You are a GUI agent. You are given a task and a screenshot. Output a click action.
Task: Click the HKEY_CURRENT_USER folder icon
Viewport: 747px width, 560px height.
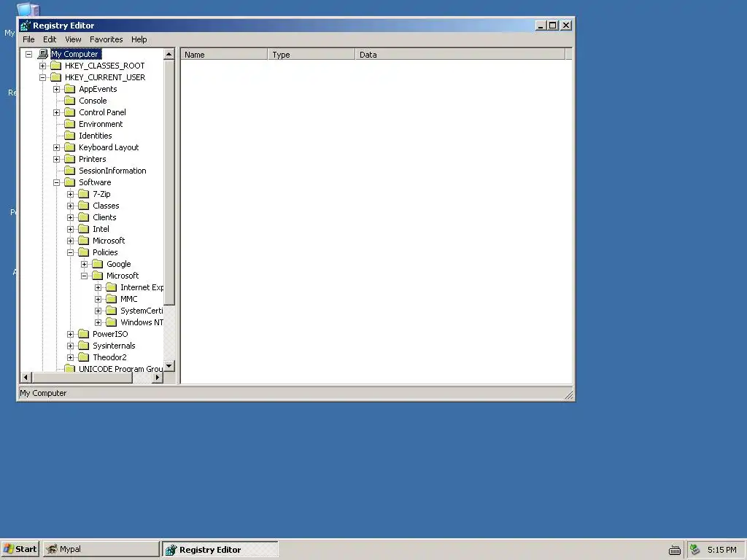click(x=56, y=77)
